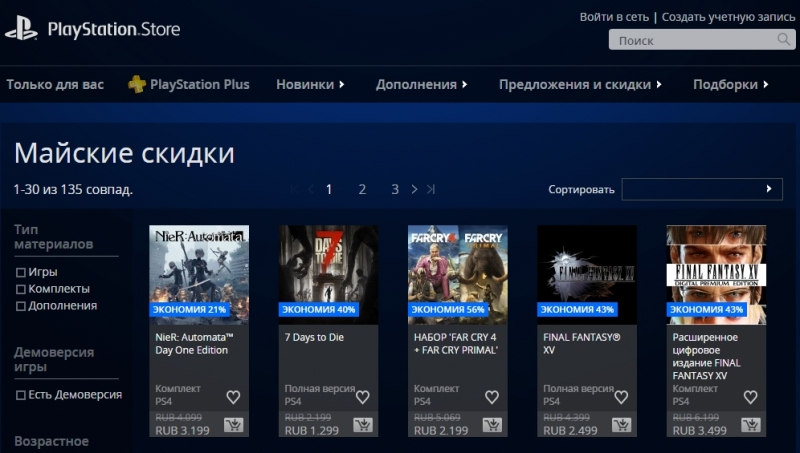Add NieR: Automata to cart
The height and width of the screenshot is (453, 800).
click(x=234, y=424)
